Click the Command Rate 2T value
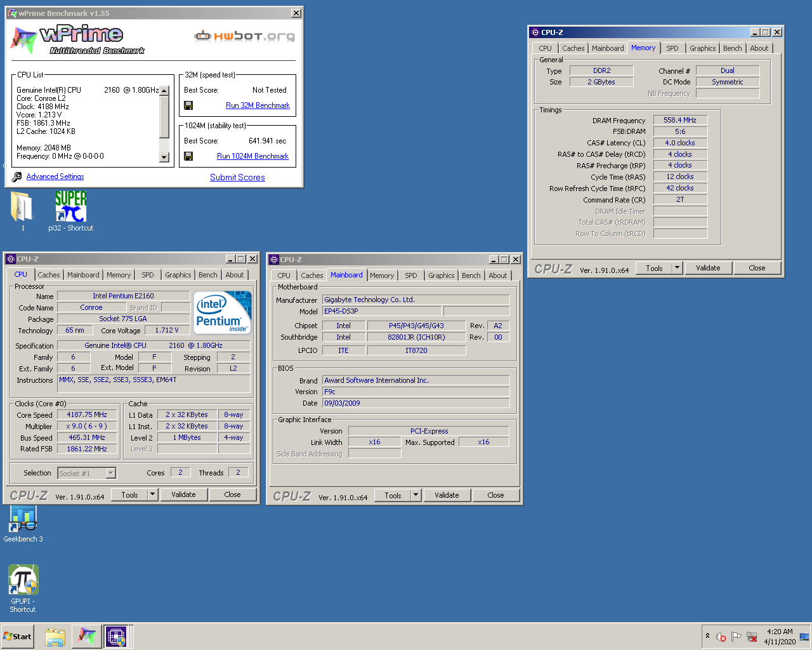The height and width of the screenshot is (650, 812). (680, 199)
